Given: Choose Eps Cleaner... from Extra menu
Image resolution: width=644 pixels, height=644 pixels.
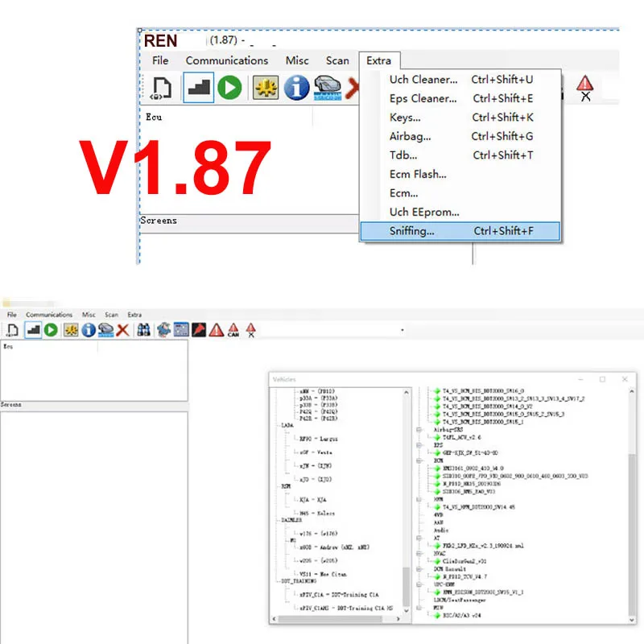Looking at the screenshot, I should (x=460, y=98).
